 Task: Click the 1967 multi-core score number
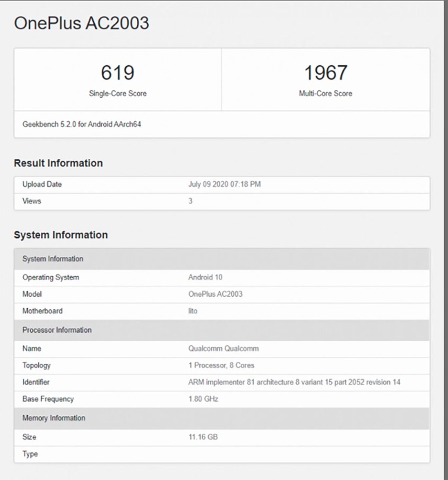325,73
